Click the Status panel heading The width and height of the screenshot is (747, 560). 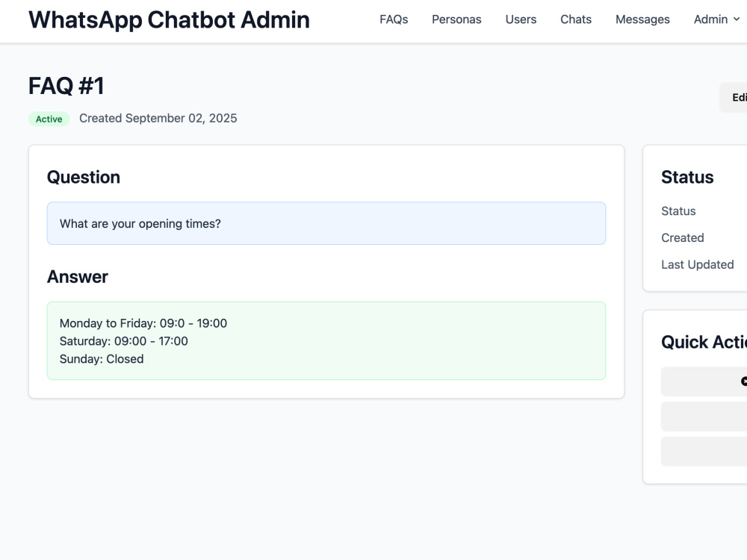[x=687, y=177]
